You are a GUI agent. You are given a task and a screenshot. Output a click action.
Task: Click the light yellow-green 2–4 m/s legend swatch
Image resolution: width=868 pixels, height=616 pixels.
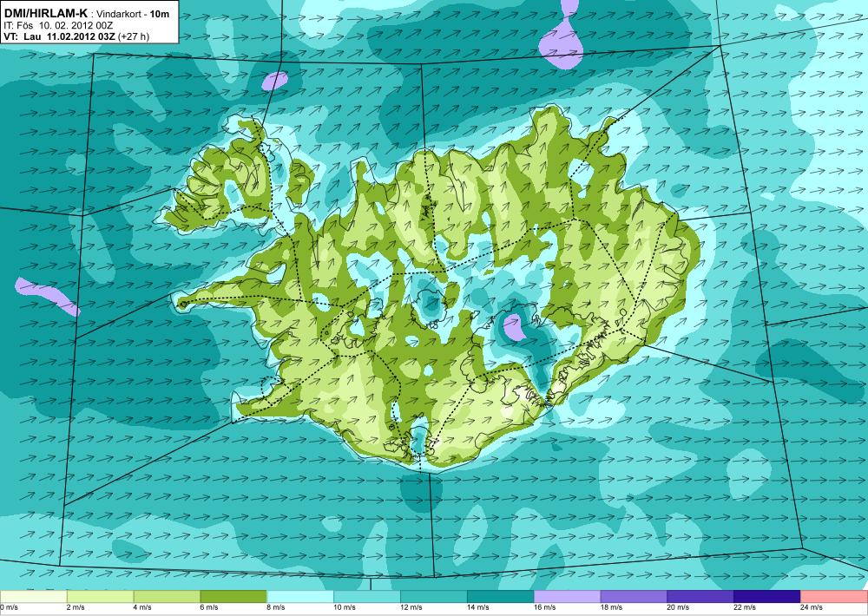pyautogui.click(x=100, y=597)
